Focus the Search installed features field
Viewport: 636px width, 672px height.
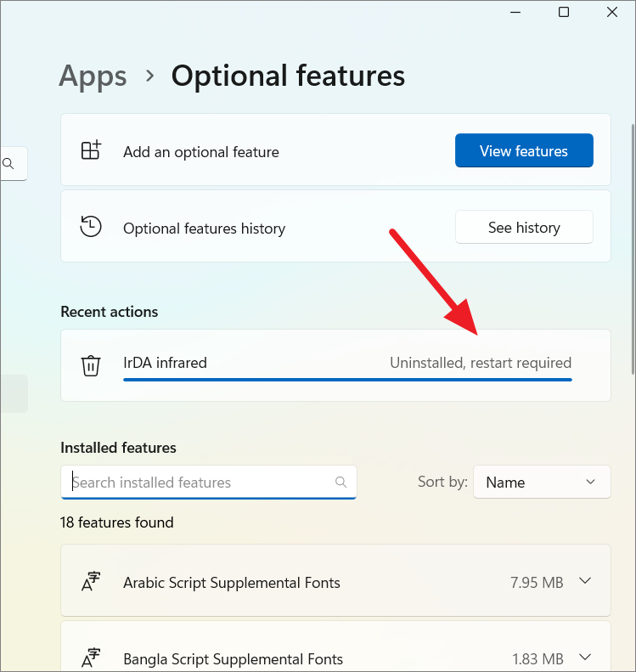coord(200,482)
